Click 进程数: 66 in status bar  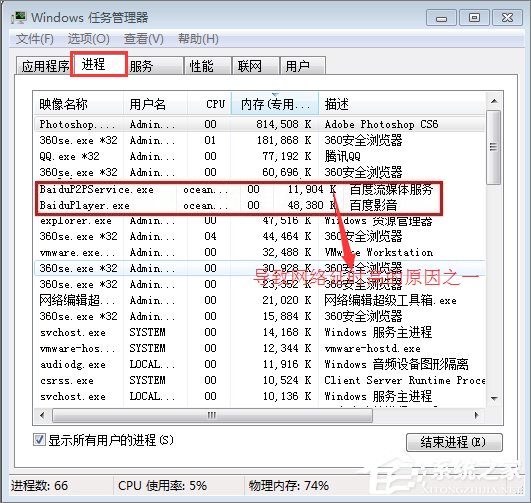[39, 486]
